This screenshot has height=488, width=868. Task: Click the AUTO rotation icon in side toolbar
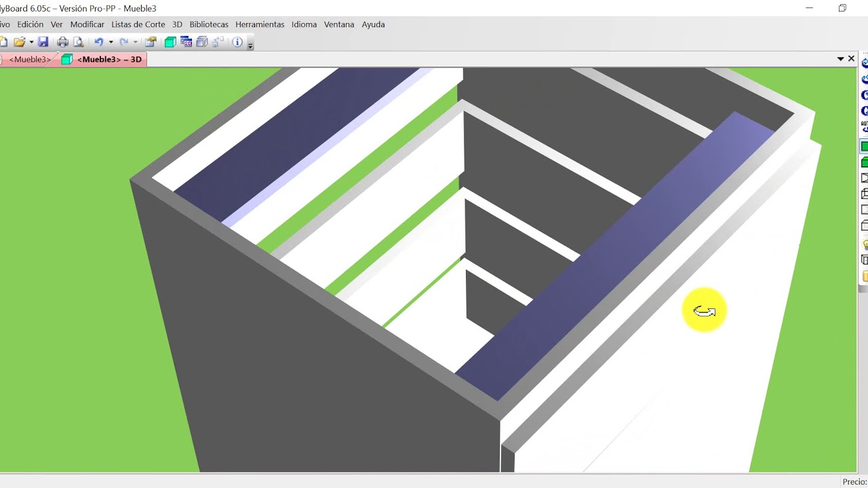tap(865, 126)
